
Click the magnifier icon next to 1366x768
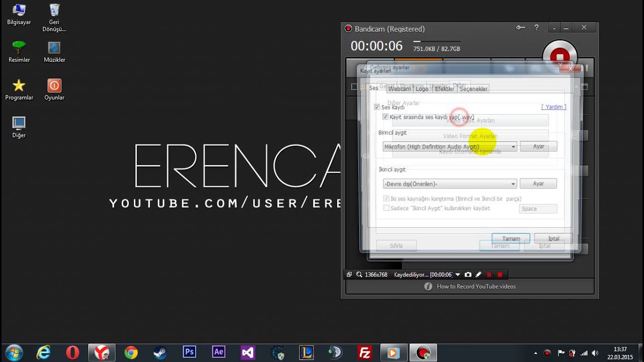click(x=359, y=275)
